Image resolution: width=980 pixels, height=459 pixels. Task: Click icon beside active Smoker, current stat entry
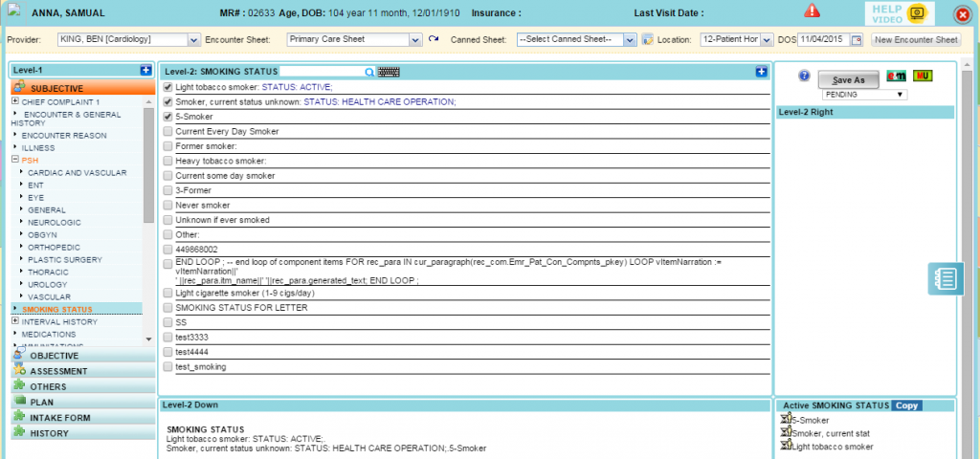click(787, 432)
